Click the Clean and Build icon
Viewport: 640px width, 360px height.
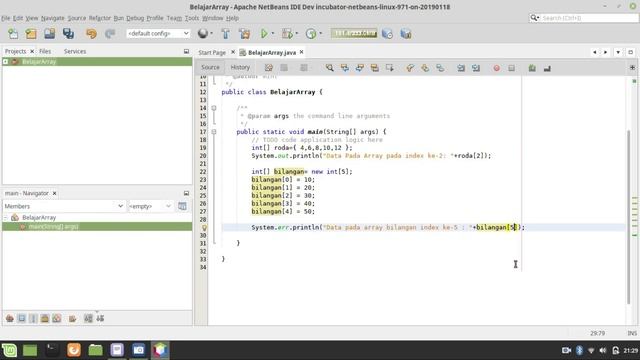tap(244, 34)
